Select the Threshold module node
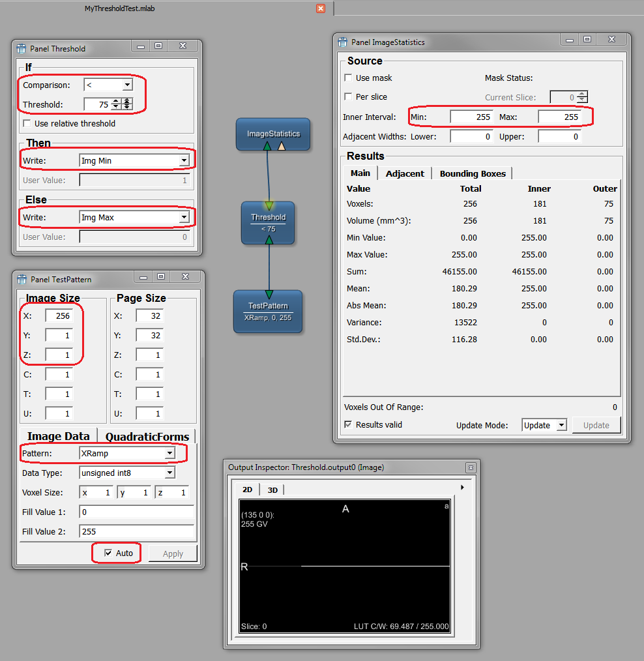 click(x=268, y=222)
